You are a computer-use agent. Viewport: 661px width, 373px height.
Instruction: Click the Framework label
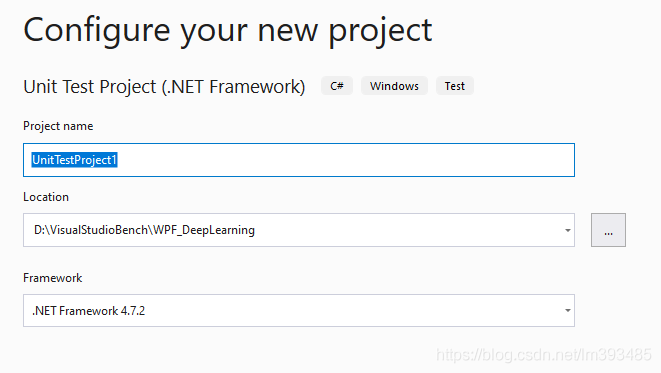53,278
